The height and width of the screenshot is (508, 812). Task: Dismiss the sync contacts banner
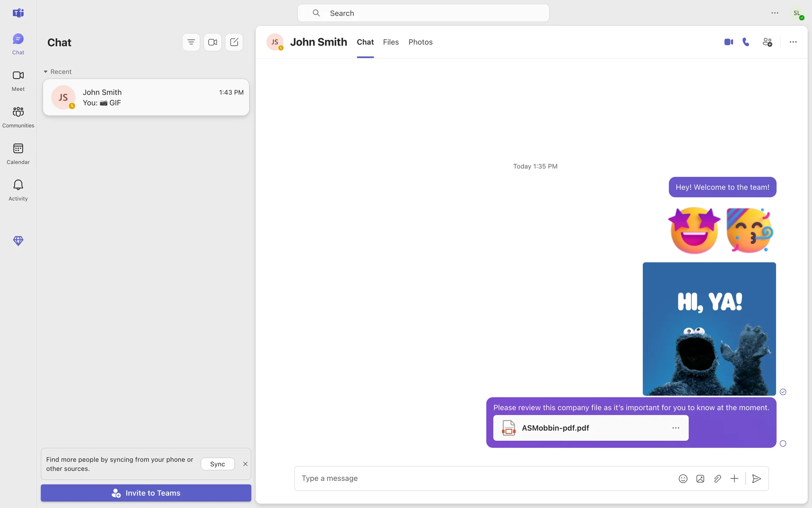pyautogui.click(x=245, y=464)
